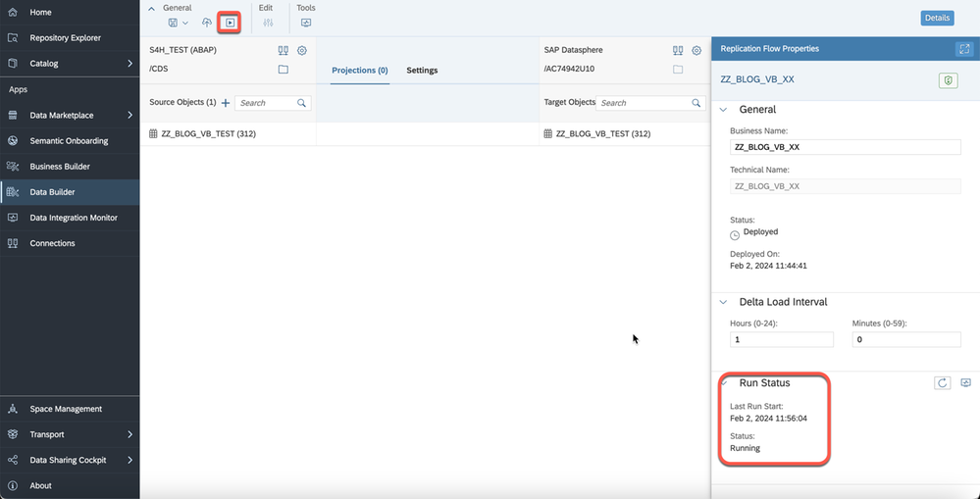Open Data Integration Monitor in the sidebar
980x499 pixels.
coord(70,218)
